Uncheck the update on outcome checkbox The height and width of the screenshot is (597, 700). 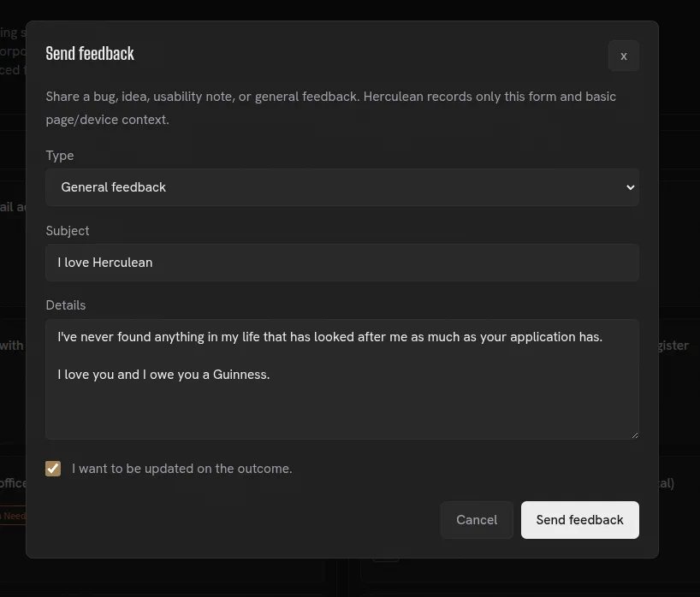pyautogui.click(x=53, y=469)
